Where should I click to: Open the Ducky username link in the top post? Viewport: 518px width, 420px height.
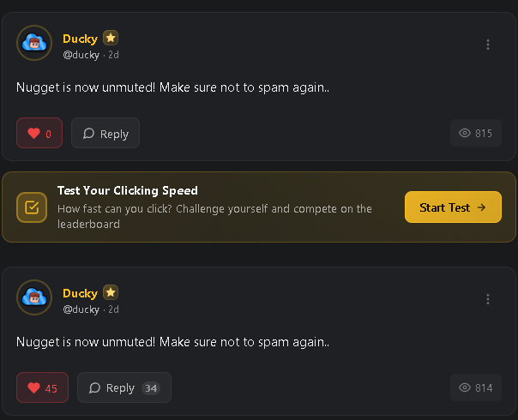tap(80, 39)
